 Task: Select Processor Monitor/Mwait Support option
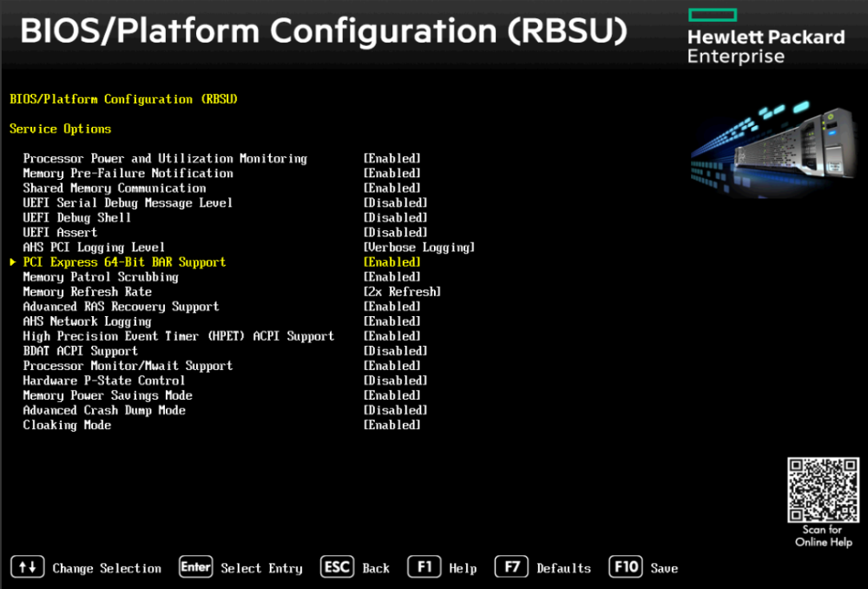click(128, 366)
